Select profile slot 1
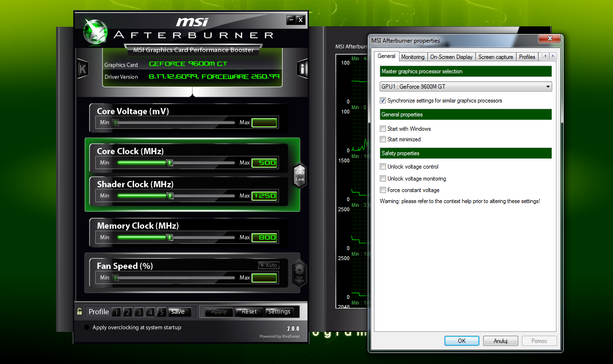The width and height of the screenshot is (613, 364). click(116, 312)
